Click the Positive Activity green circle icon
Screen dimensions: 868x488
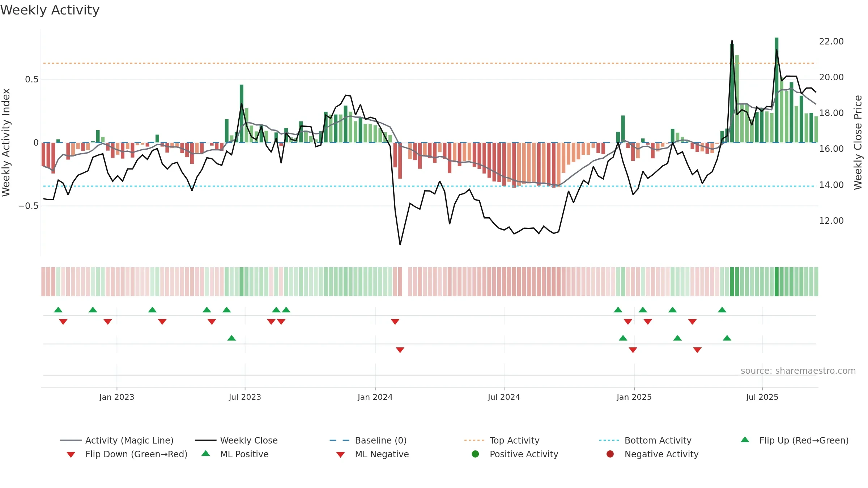475,454
